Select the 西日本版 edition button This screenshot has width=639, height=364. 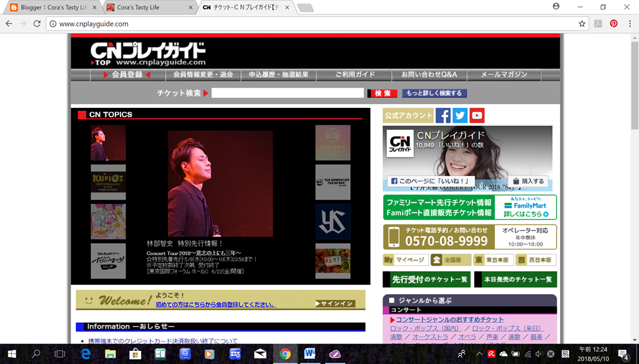pyautogui.click(x=536, y=260)
